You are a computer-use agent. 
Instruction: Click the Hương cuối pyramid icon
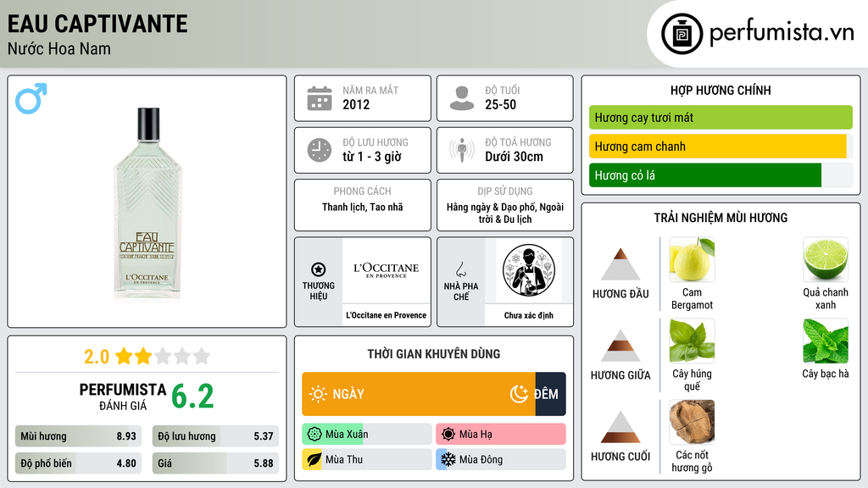coord(620,427)
